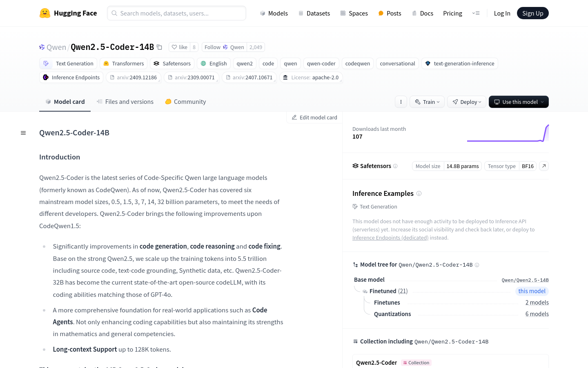
Task: Follow the Qwen organization
Action: point(224,47)
